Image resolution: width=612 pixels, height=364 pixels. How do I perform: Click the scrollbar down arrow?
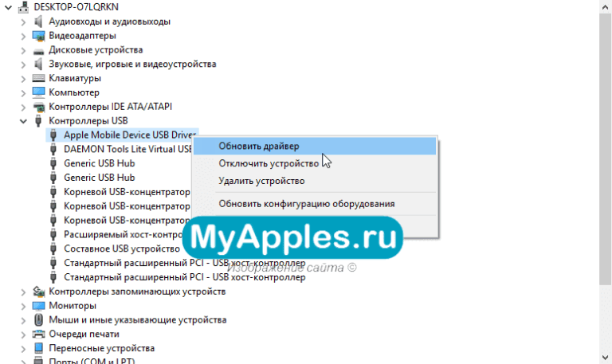606,357
